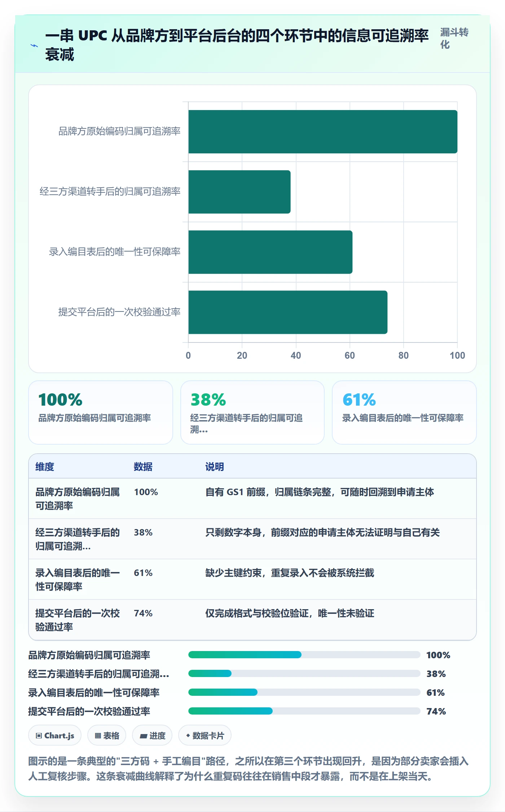Click the Chart.js tag chip
This screenshot has height=812, width=505.
point(55,735)
